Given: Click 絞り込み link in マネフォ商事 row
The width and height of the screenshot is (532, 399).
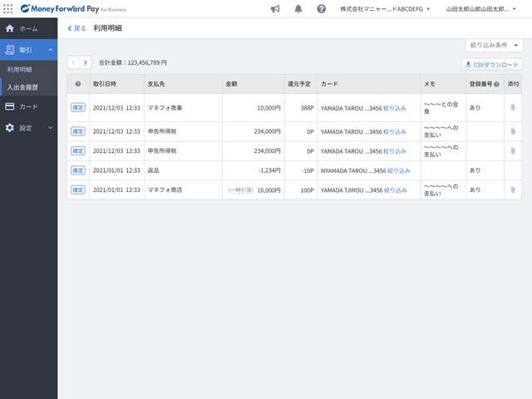Looking at the screenshot, I should 395,108.
